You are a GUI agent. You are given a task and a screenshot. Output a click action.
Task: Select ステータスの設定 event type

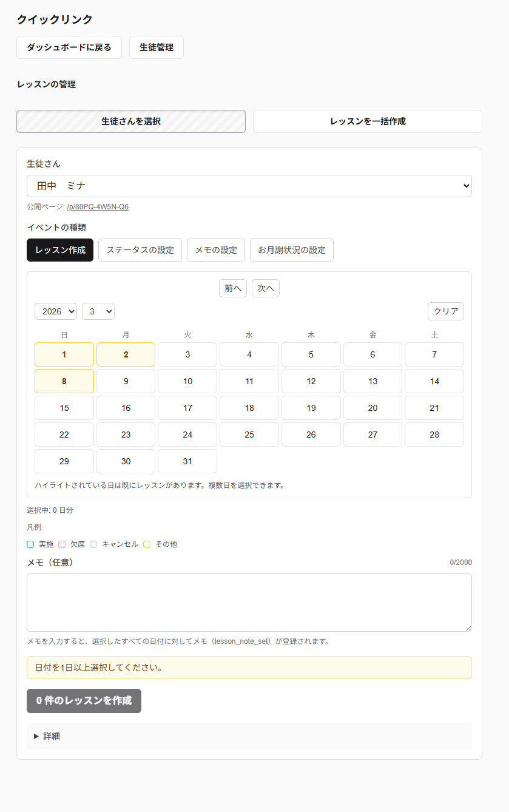[140, 250]
